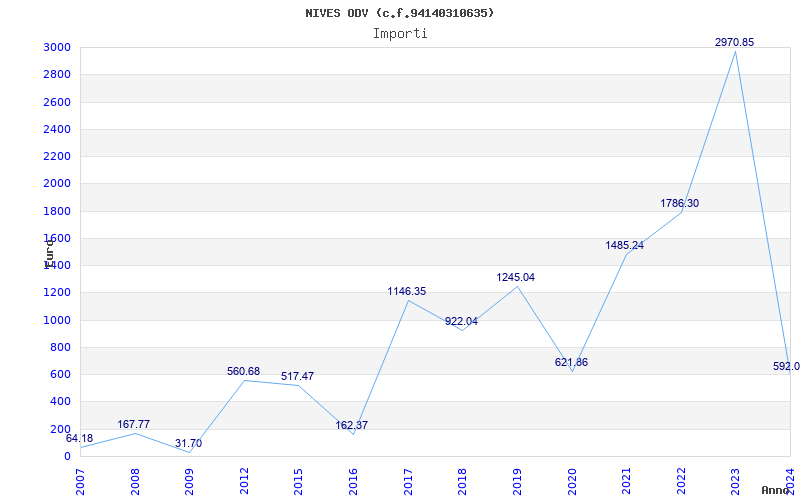Screen dimensions: 800x500
Task: Select the 64.18 data label
Action: [x=80, y=438]
